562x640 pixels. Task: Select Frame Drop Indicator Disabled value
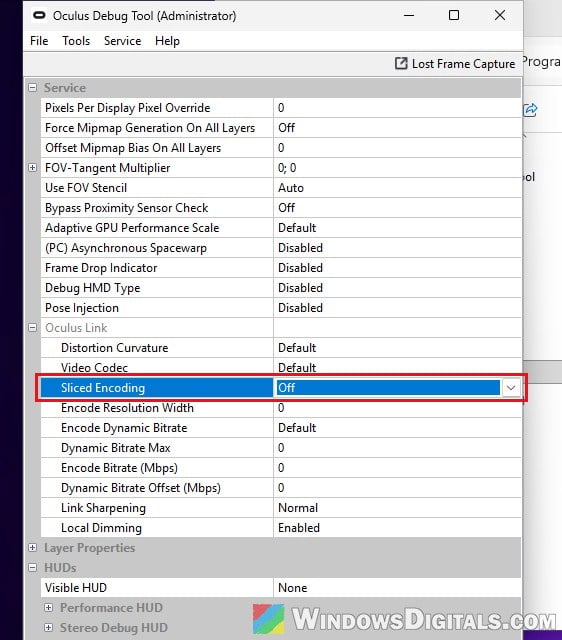click(397, 268)
